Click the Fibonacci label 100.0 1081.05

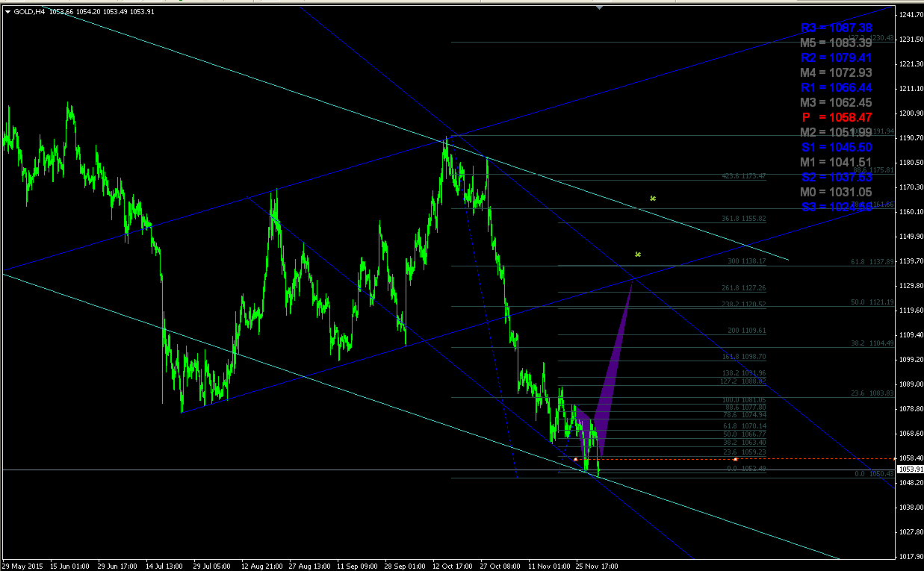coord(743,400)
